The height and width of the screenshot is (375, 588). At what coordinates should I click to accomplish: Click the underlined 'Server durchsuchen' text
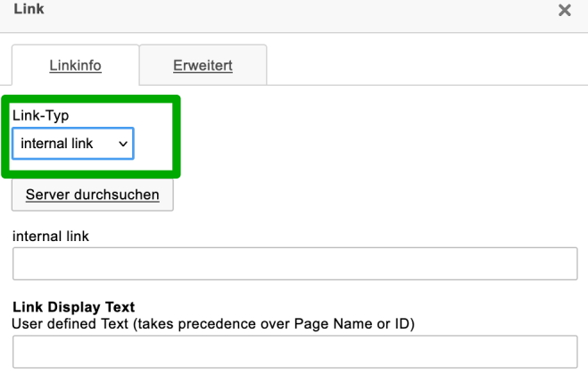tap(93, 195)
